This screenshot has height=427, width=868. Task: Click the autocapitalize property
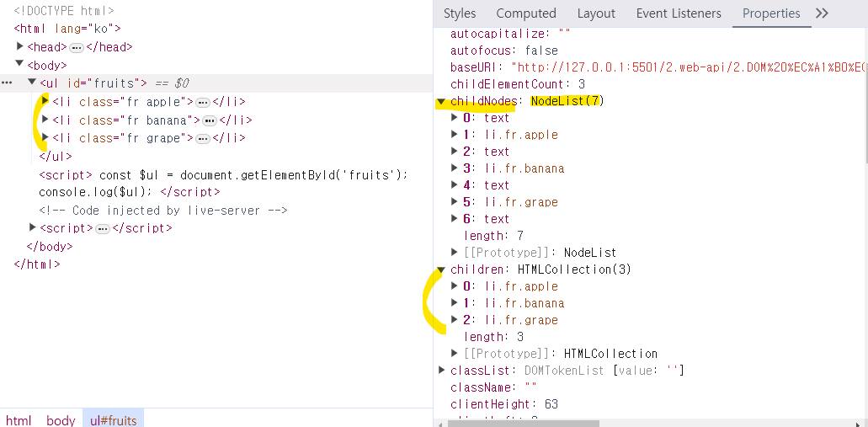[510, 34]
